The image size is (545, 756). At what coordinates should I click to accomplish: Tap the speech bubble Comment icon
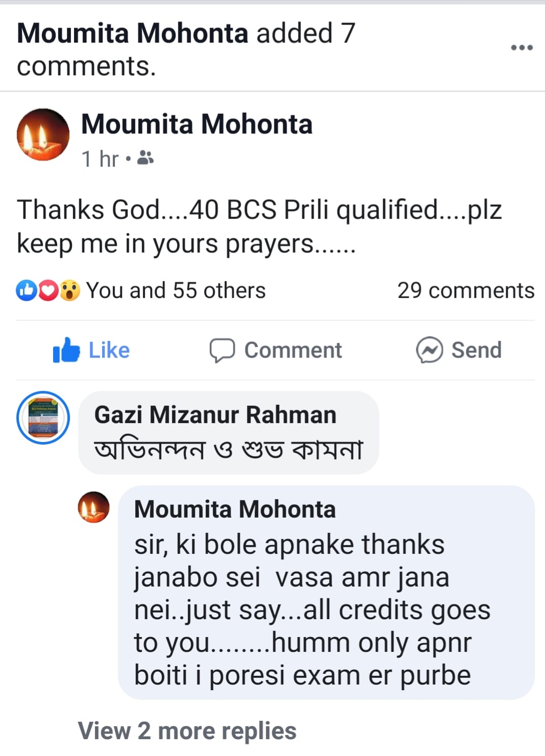[222, 351]
